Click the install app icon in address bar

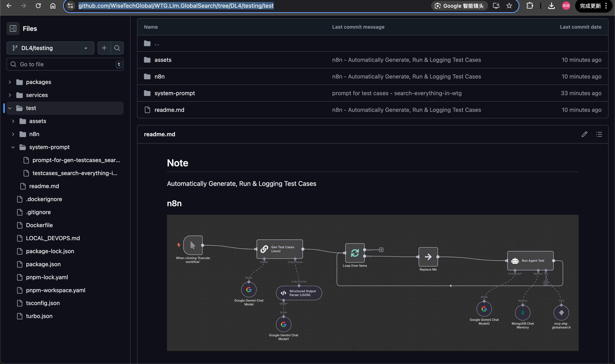(x=496, y=6)
